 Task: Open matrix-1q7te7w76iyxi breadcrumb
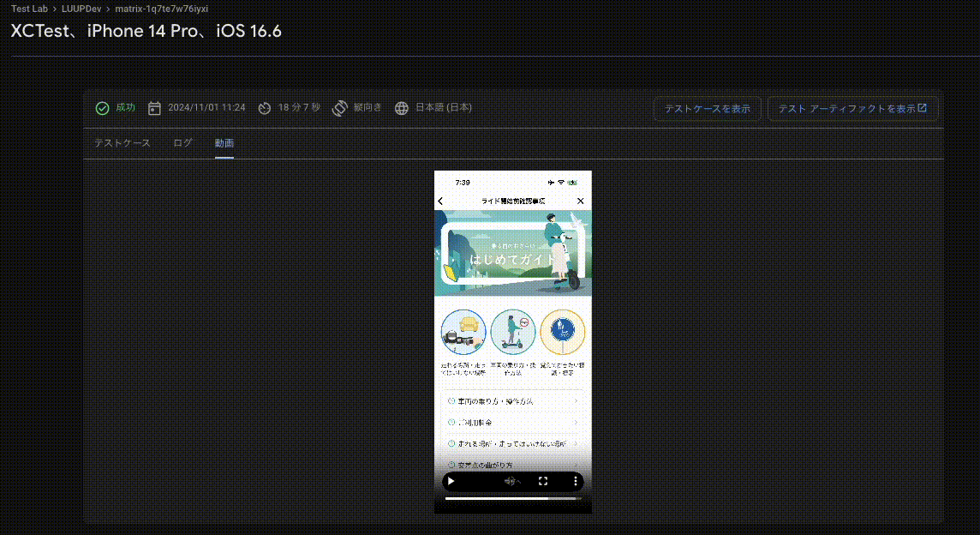coord(161,9)
